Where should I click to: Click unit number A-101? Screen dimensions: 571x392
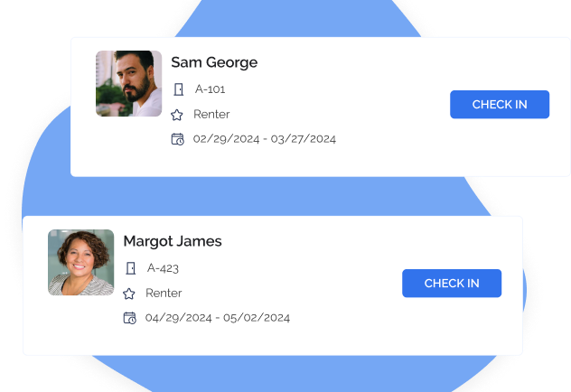(211, 89)
